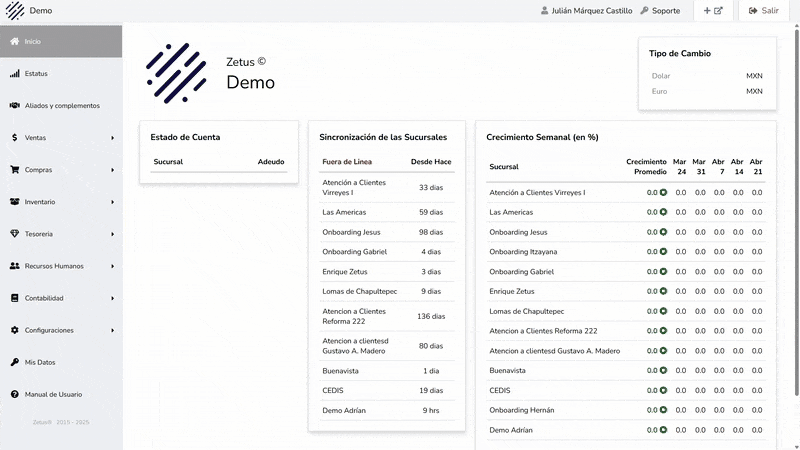Click the bar chart icon next to Estatus
This screenshot has height=450, width=800.
[14, 73]
